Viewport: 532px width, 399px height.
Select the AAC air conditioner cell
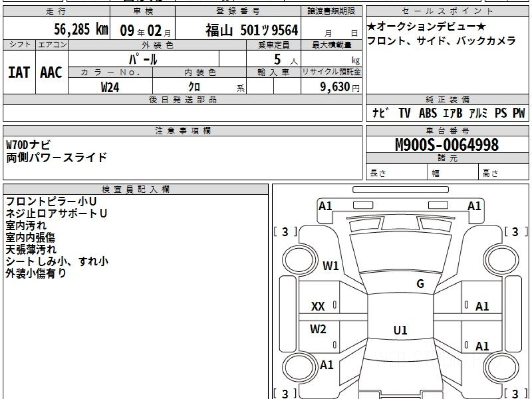(x=51, y=73)
